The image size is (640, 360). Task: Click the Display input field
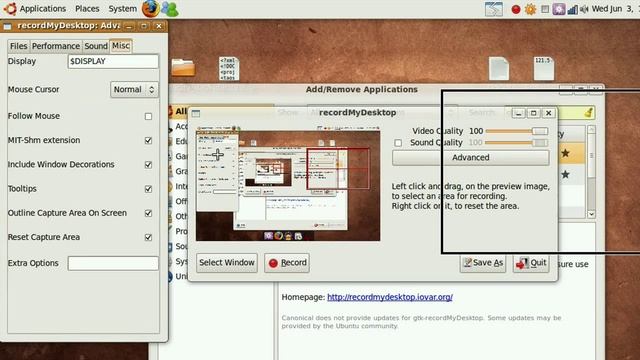point(113,61)
